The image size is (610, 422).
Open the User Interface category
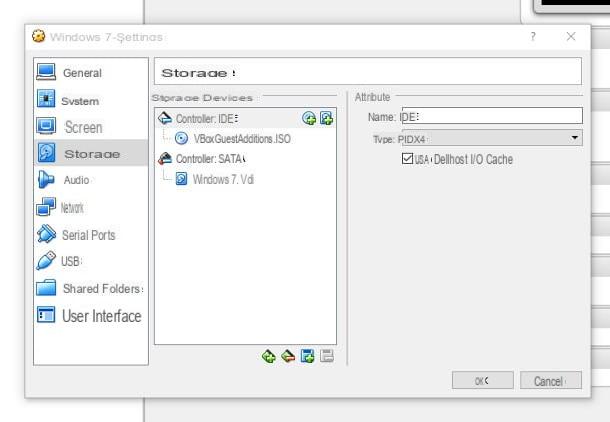(91, 315)
